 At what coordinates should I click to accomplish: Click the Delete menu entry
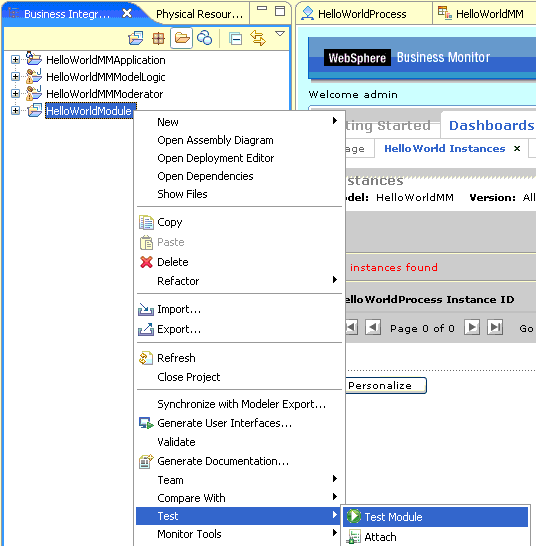coord(239,262)
